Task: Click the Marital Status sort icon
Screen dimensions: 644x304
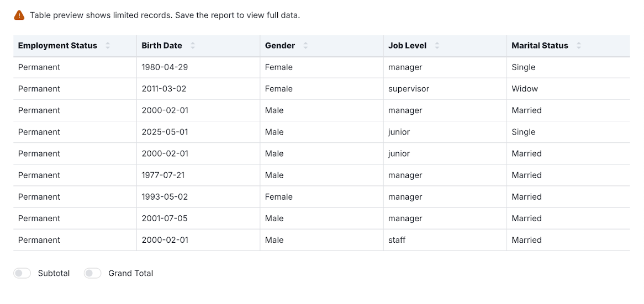Action: point(578,46)
